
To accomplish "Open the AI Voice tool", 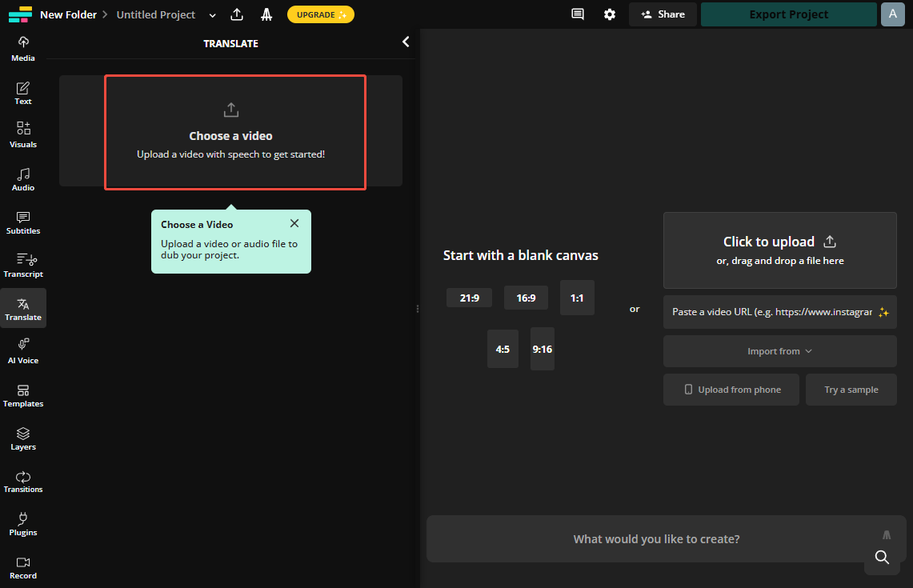I will tap(23, 352).
